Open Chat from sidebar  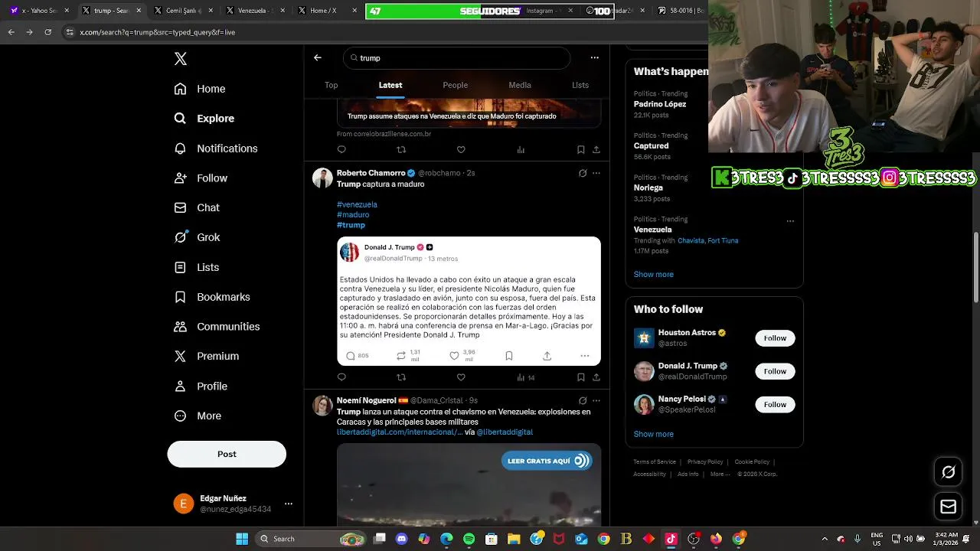point(197,207)
